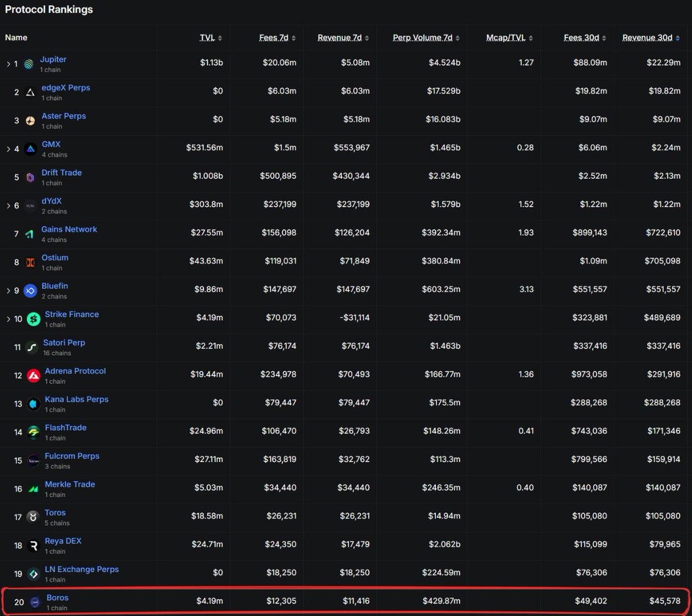Click Boros $429.87m perp volume value
Image resolution: width=692 pixels, height=616 pixels.
click(442, 600)
